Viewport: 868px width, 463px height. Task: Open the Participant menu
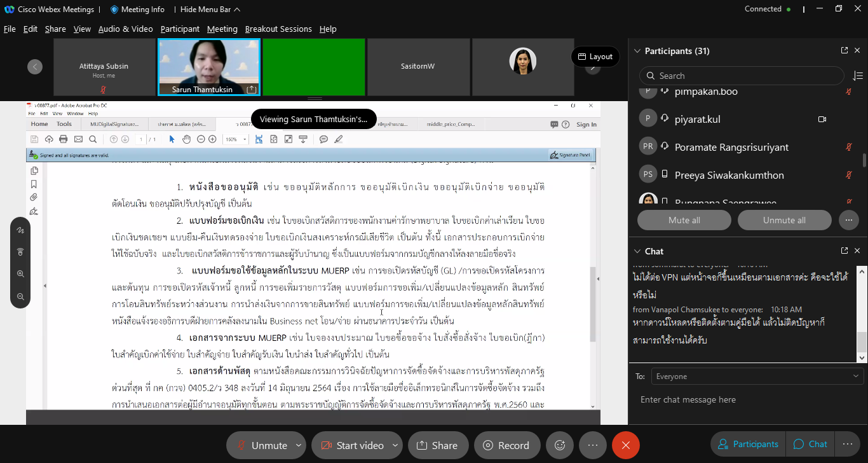[180, 29]
